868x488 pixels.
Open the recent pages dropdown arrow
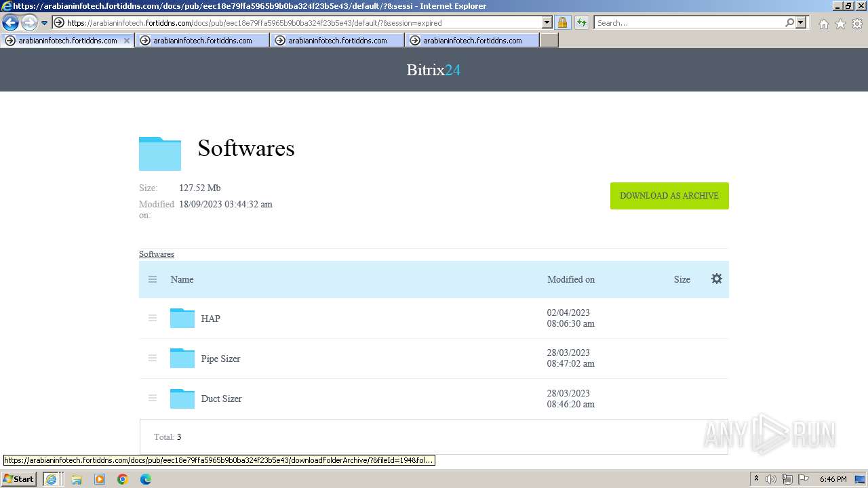pyautogui.click(x=44, y=23)
